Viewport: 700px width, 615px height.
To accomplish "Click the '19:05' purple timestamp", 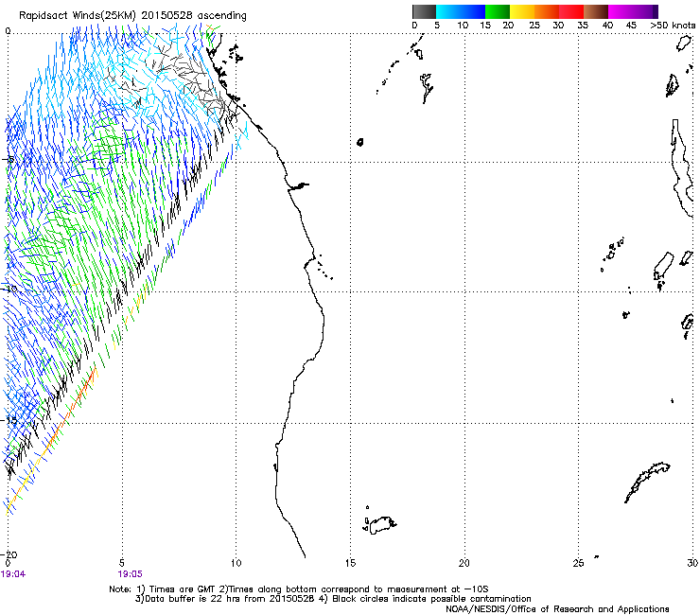I will point(130,574).
